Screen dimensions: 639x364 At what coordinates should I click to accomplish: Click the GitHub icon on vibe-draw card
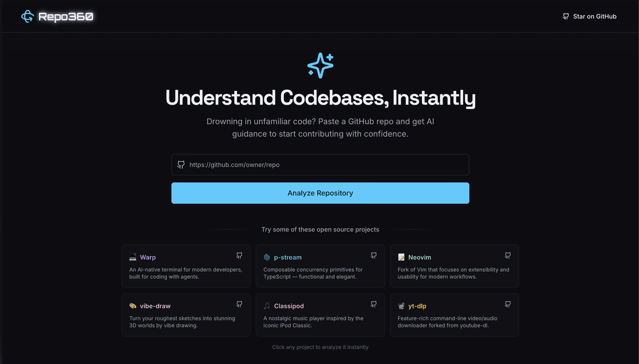pos(239,304)
